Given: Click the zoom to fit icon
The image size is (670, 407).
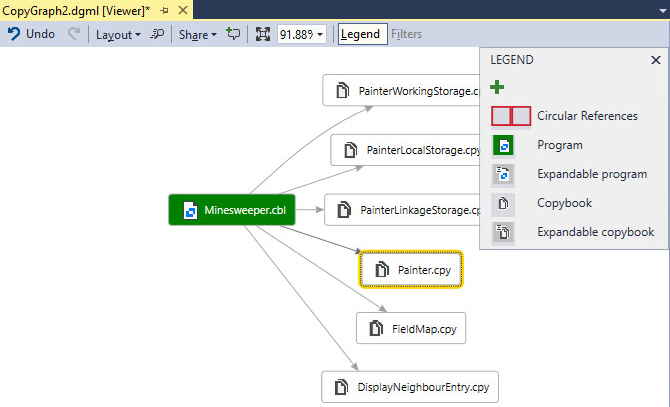Looking at the screenshot, I should [x=263, y=34].
